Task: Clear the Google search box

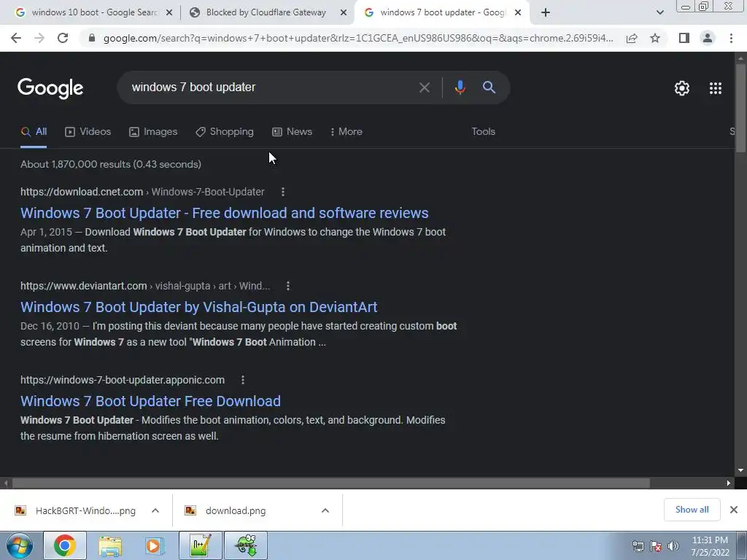Action: [x=424, y=87]
